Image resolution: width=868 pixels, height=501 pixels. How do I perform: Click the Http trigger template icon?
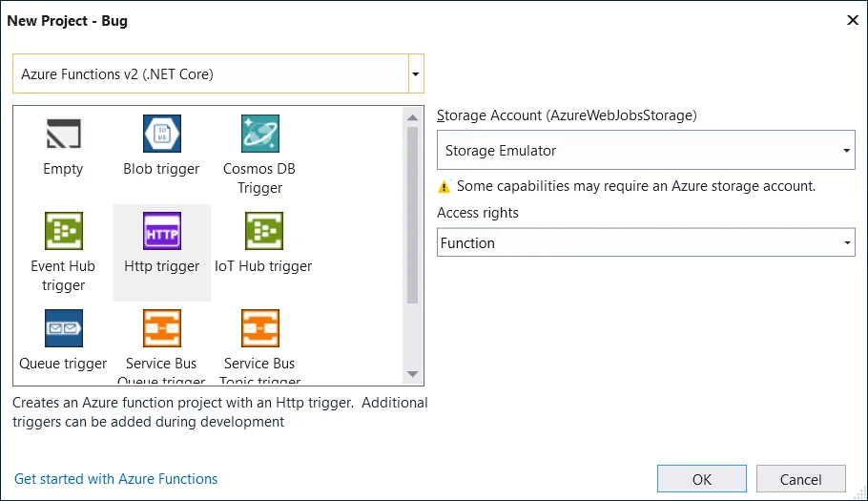coord(161,232)
